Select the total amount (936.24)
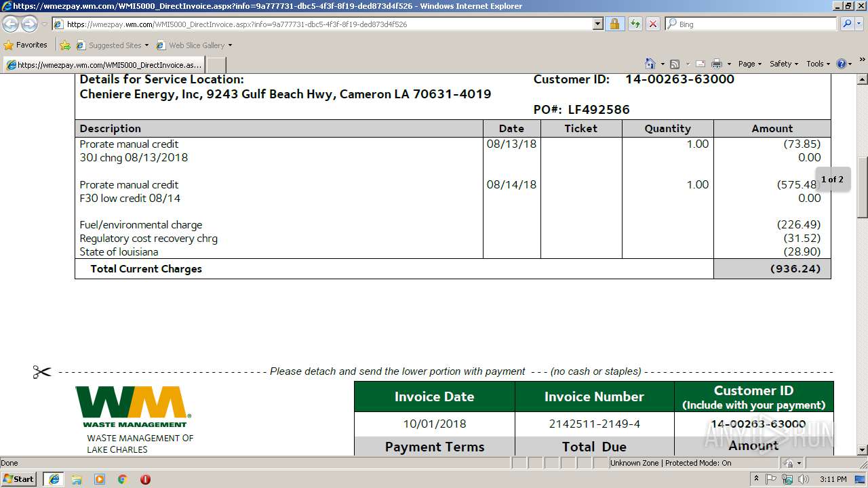Image resolution: width=868 pixels, height=488 pixels. point(795,269)
